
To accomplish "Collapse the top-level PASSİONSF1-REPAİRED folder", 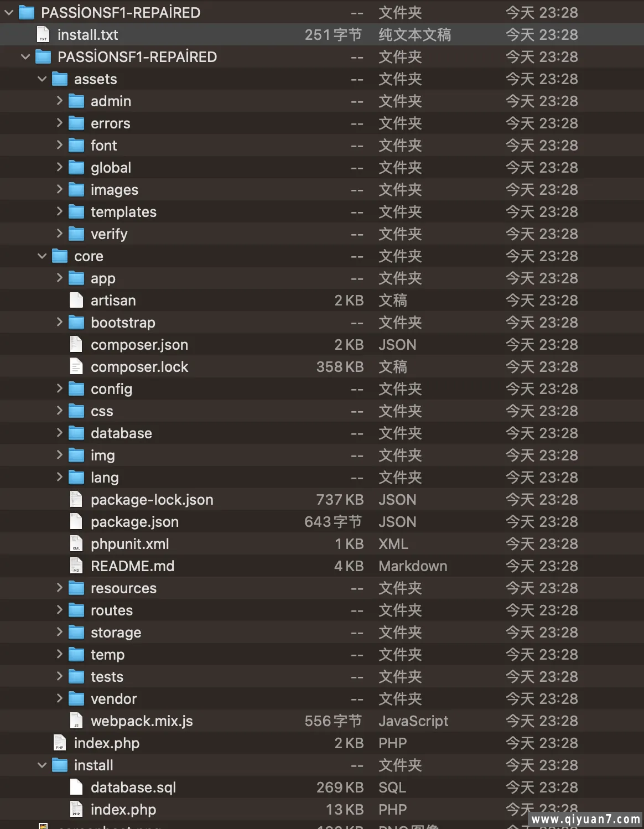I will click(x=9, y=13).
